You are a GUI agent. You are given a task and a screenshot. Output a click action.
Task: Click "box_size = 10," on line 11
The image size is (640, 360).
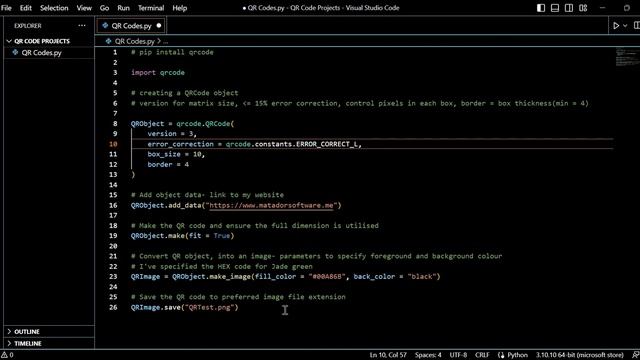[x=176, y=154]
